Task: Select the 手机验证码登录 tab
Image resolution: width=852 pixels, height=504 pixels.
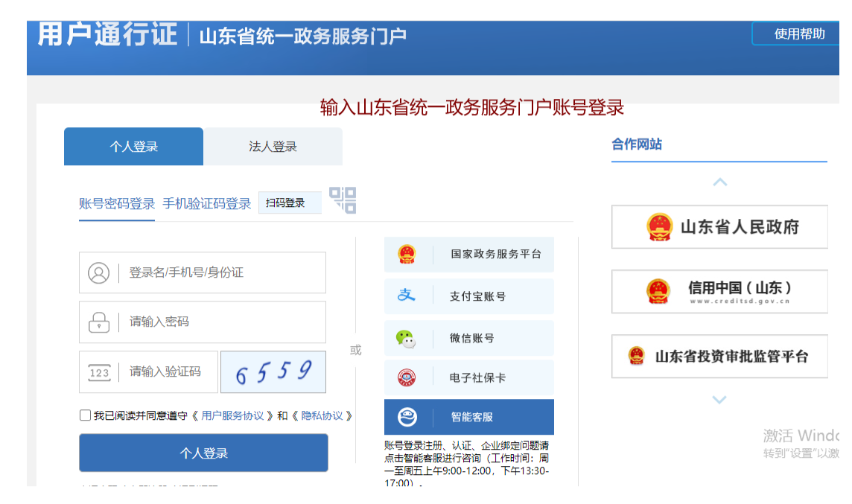Action: tap(207, 203)
